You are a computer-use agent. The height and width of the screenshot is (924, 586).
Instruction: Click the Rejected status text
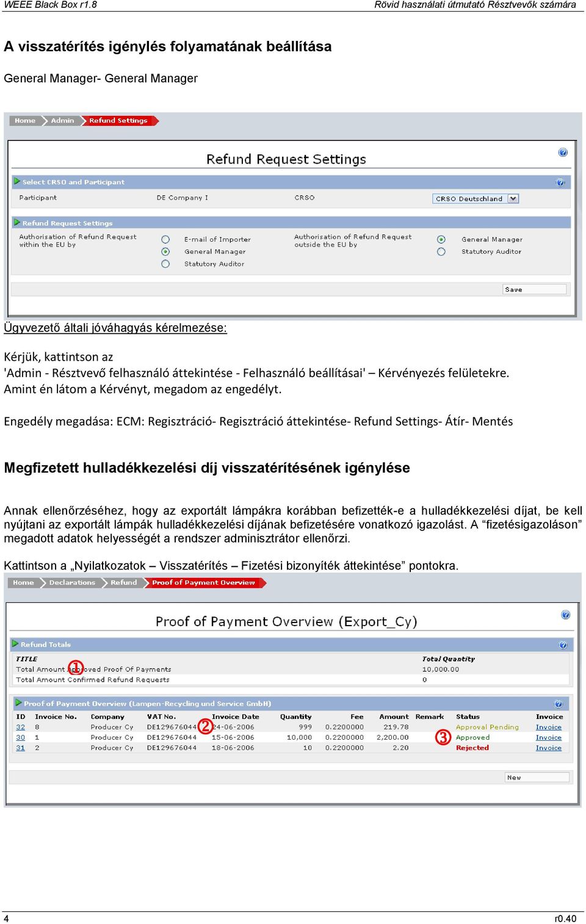click(472, 748)
